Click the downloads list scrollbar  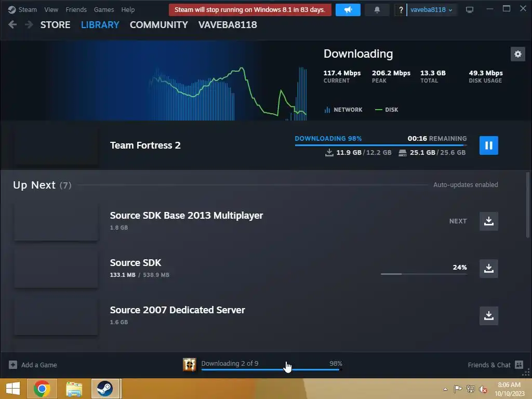point(528,205)
